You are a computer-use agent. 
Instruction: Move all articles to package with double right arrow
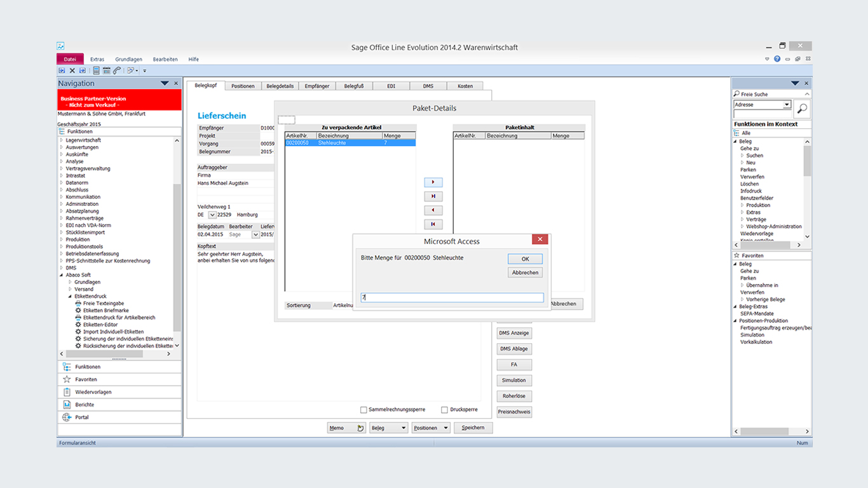tap(433, 196)
